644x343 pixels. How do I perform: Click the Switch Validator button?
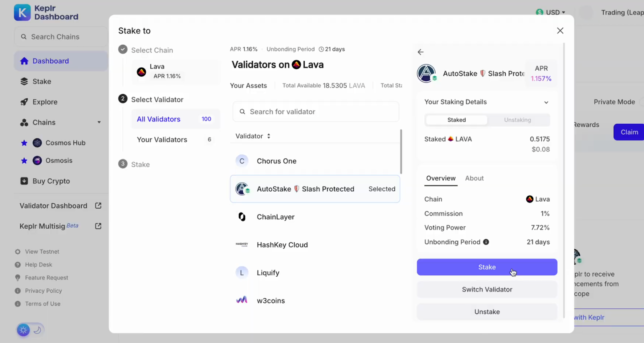[487, 289]
